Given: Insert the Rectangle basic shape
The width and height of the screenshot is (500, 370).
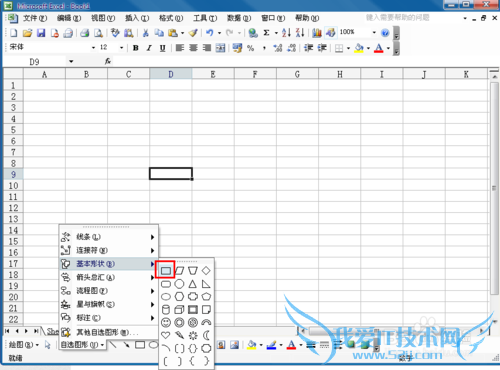Looking at the screenshot, I should [166, 271].
